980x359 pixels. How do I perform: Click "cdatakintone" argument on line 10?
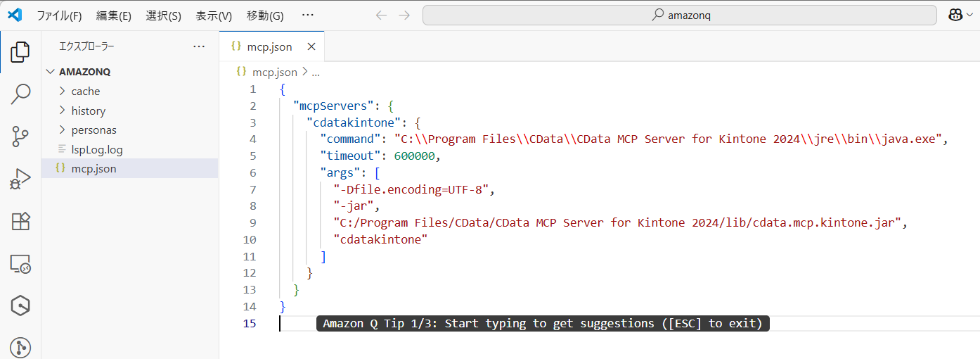point(381,239)
